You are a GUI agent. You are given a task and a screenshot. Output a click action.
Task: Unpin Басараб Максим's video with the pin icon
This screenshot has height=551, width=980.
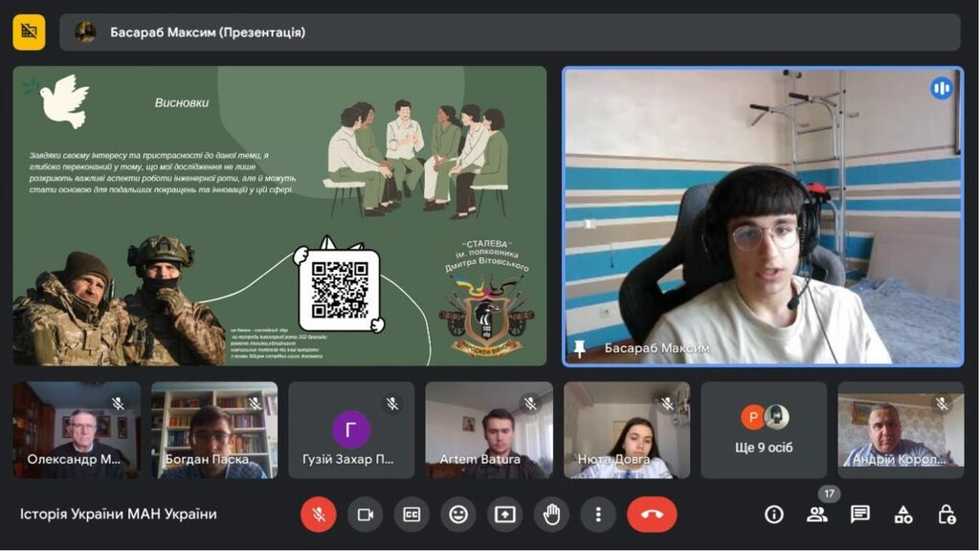pyautogui.click(x=579, y=348)
